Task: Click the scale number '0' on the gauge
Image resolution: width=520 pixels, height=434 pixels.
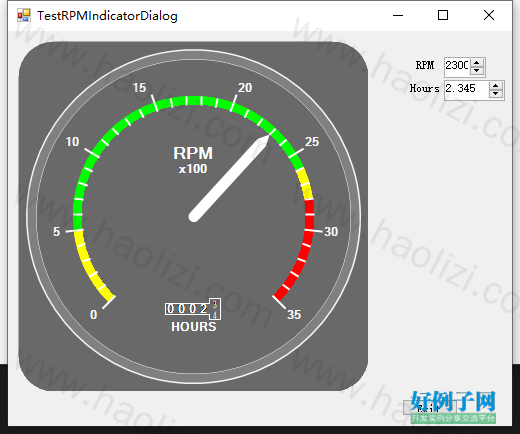Action: [x=94, y=315]
